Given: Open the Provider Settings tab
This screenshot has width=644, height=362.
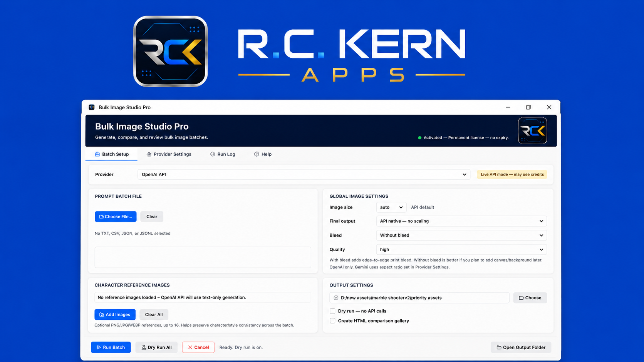Looking at the screenshot, I should (x=169, y=154).
